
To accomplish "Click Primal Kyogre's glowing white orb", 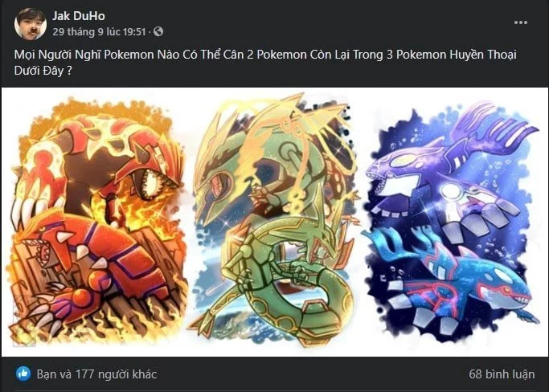I will (451, 191).
